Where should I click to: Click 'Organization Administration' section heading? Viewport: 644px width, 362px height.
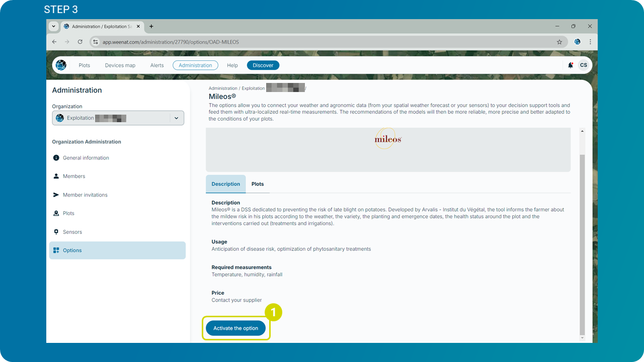[x=87, y=142]
